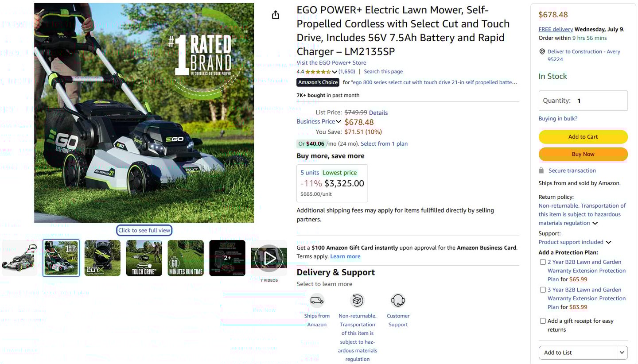638x364 pixels.
Task: Click the Add to Cart button
Action: click(x=583, y=137)
